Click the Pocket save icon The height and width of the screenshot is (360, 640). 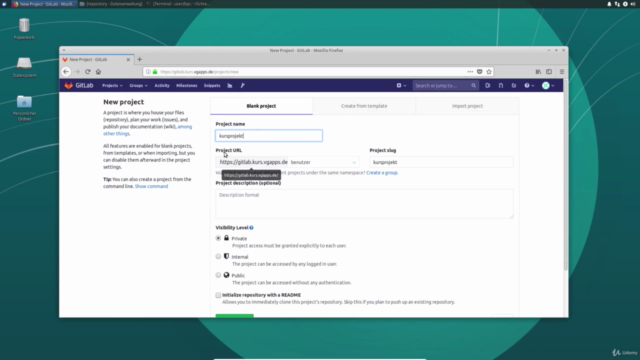[480, 72]
